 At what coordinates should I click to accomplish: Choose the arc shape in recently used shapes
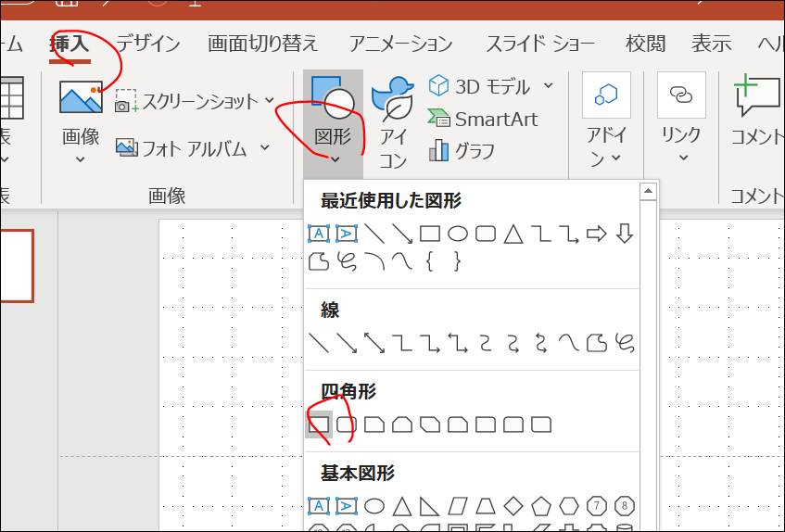point(374,261)
